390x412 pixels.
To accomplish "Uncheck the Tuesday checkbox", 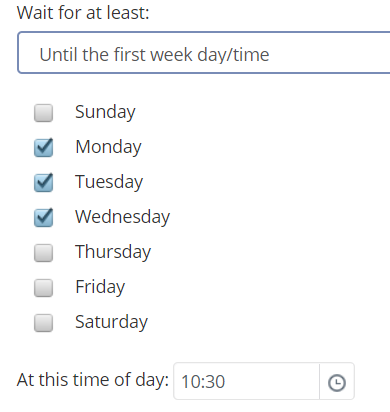I will [x=43, y=183].
